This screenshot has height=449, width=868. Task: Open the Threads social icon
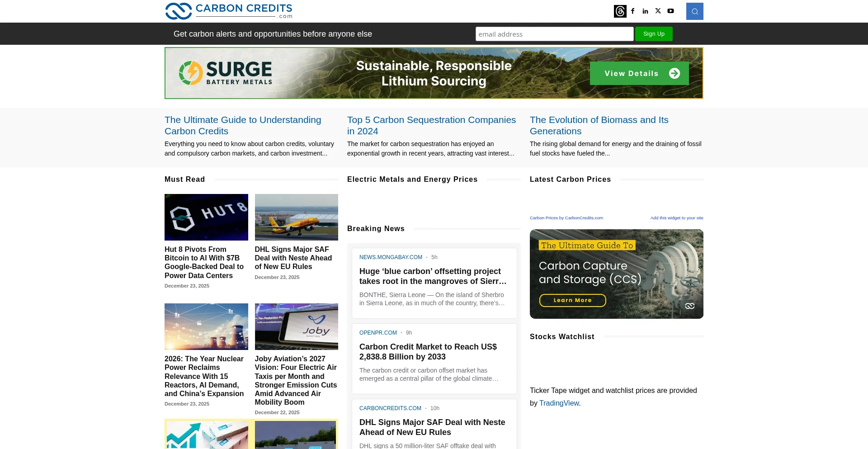(x=620, y=11)
